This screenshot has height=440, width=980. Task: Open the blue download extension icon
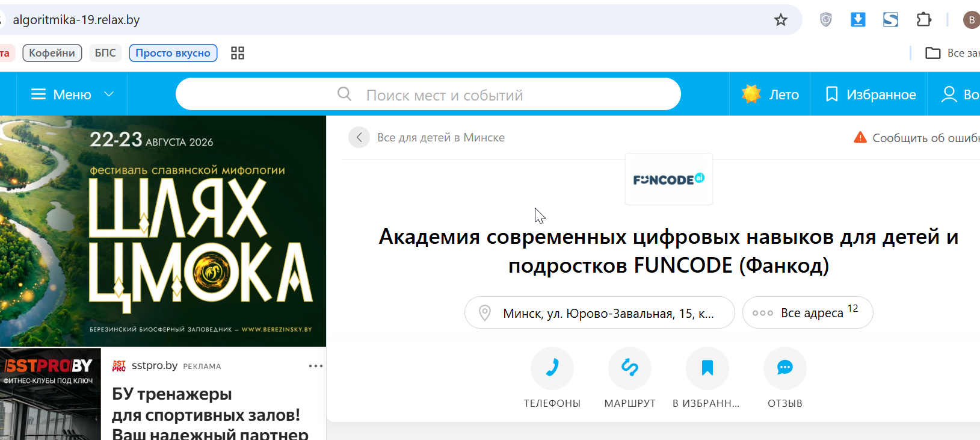click(858, 20)
